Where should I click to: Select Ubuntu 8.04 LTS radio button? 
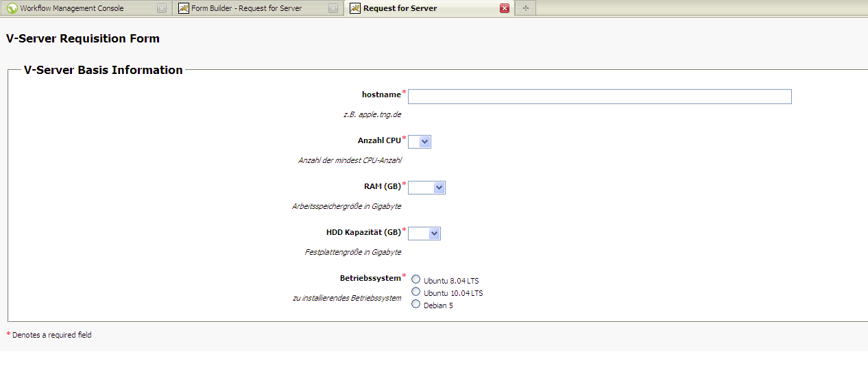[415, 279]
